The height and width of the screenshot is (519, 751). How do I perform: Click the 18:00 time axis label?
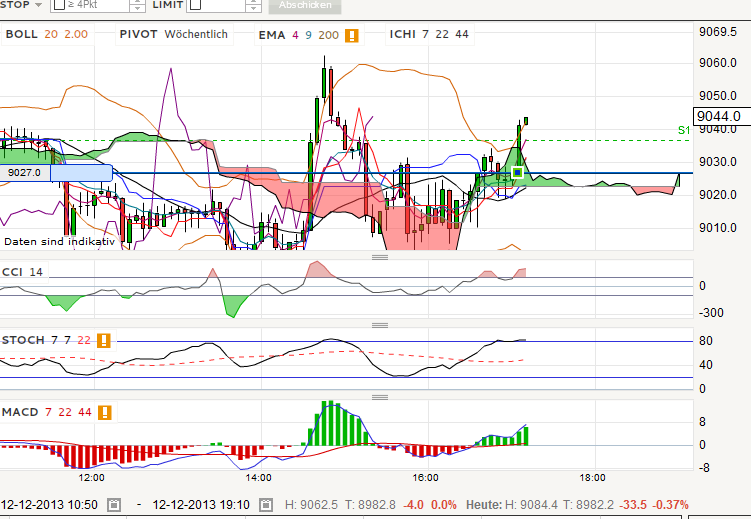tap(592, 478)
